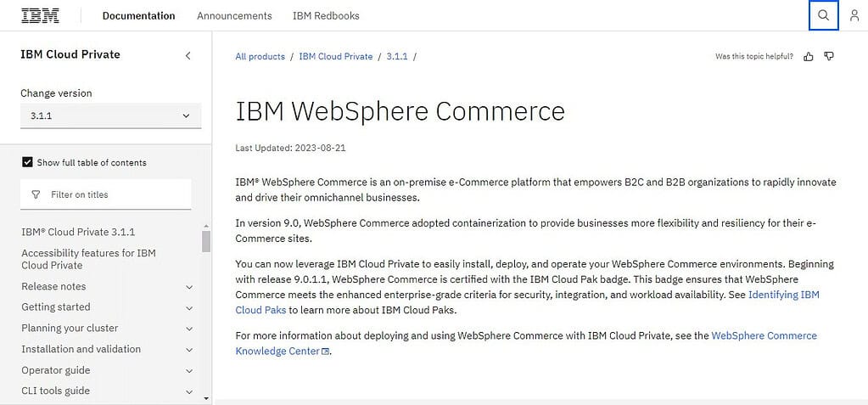
Task: Click the sidebar scroll up arrow
Action: click(x=206, y=226)
